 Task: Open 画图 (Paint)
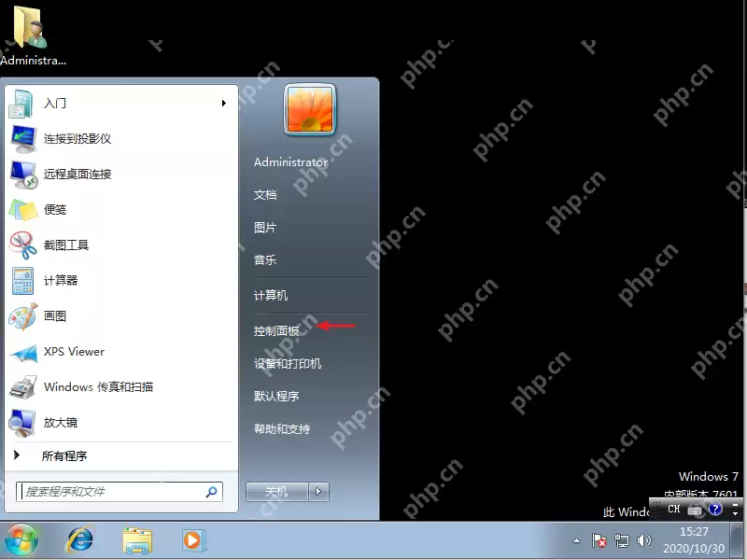pos(56,315)
